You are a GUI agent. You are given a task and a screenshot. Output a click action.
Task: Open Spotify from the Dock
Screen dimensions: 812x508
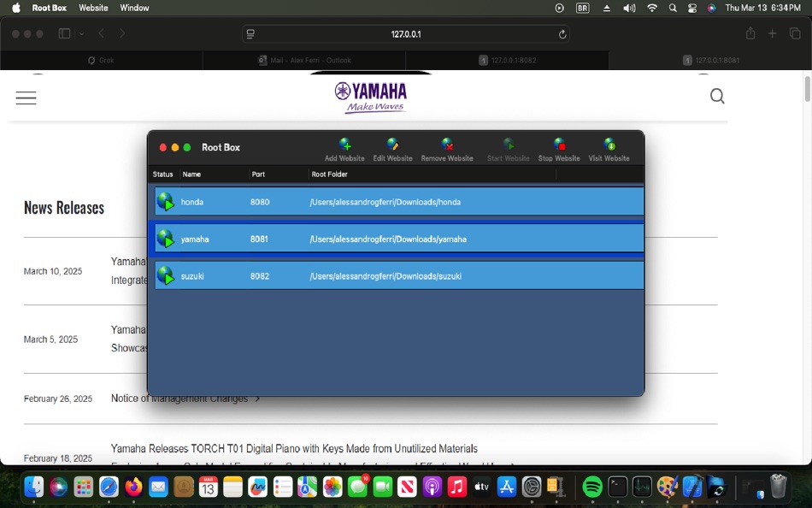pos(592,487)
